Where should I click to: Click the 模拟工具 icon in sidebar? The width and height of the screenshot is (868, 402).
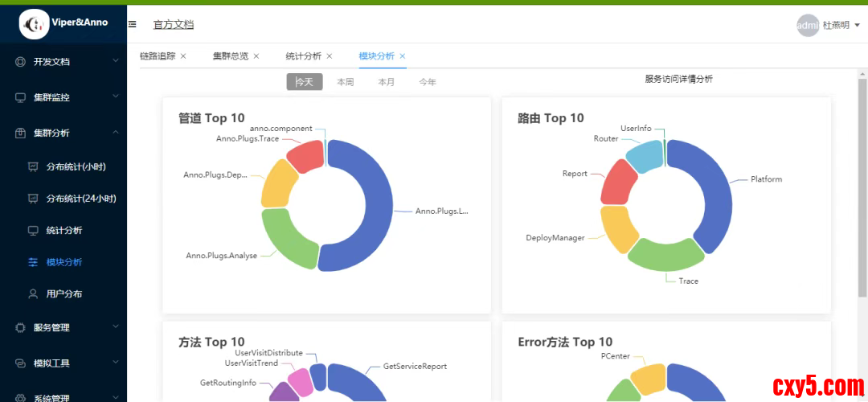[21, 363]
